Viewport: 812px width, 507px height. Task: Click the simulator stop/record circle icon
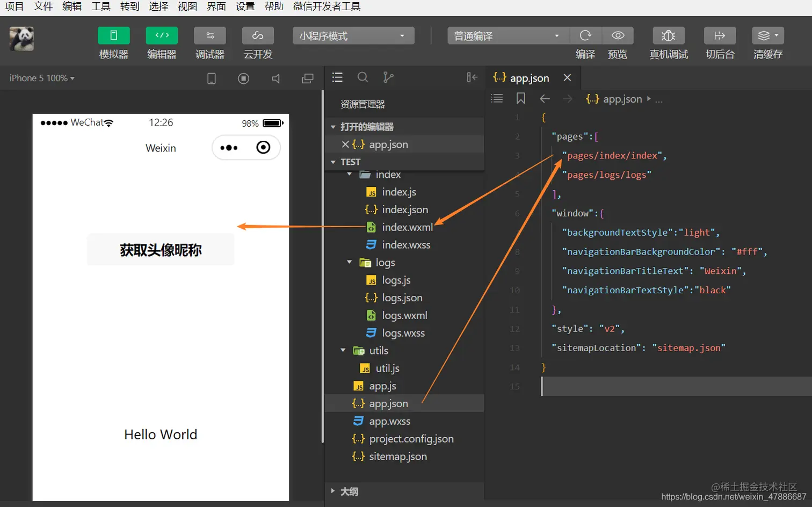243,78
